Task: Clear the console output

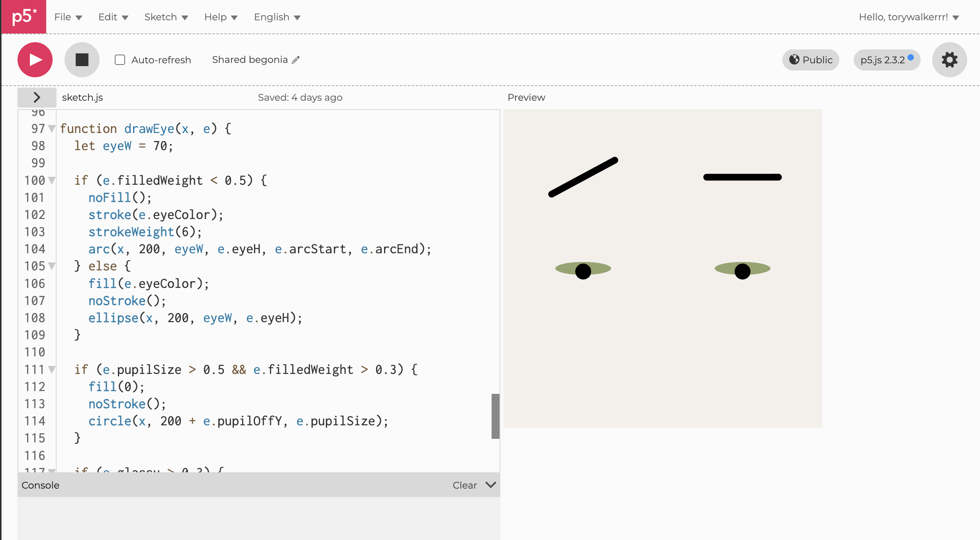Action: (x=465, y=485)
